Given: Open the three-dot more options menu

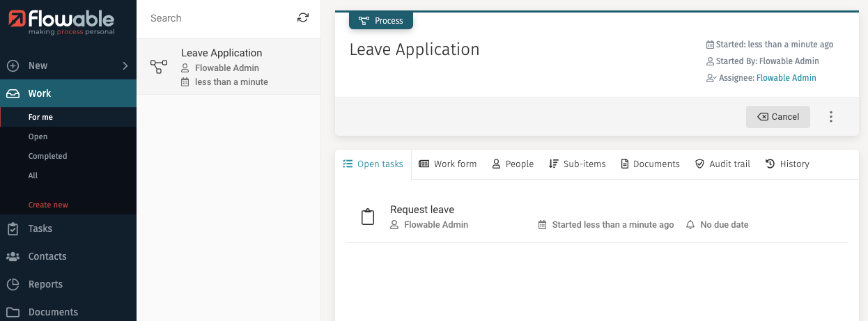Looking at the screenshot, I should pos(830,117).
